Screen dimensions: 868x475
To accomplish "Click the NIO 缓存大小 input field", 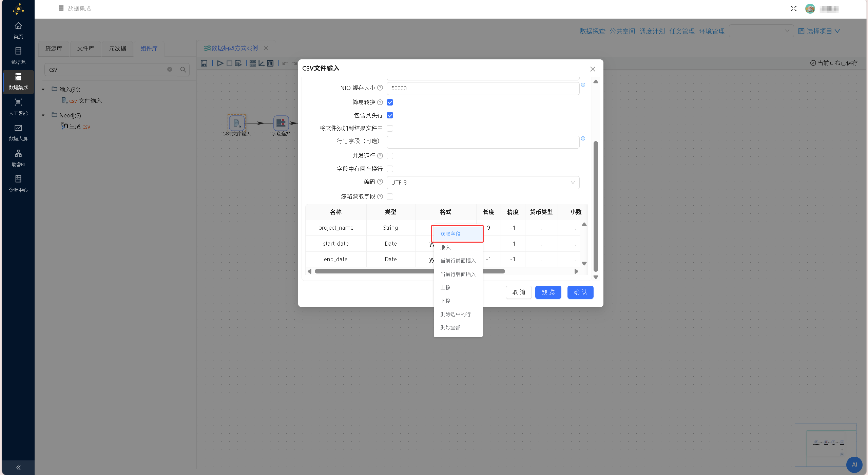I will (x=483, y=88).
